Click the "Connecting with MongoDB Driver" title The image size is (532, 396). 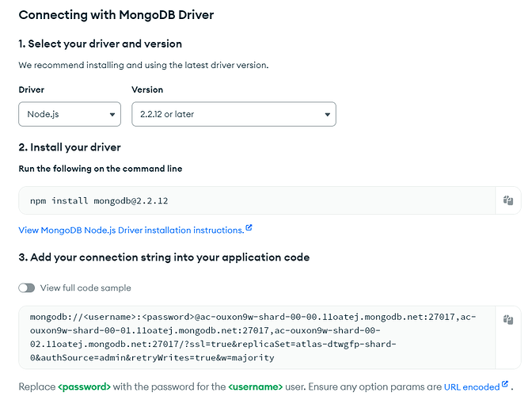point(116,15)
